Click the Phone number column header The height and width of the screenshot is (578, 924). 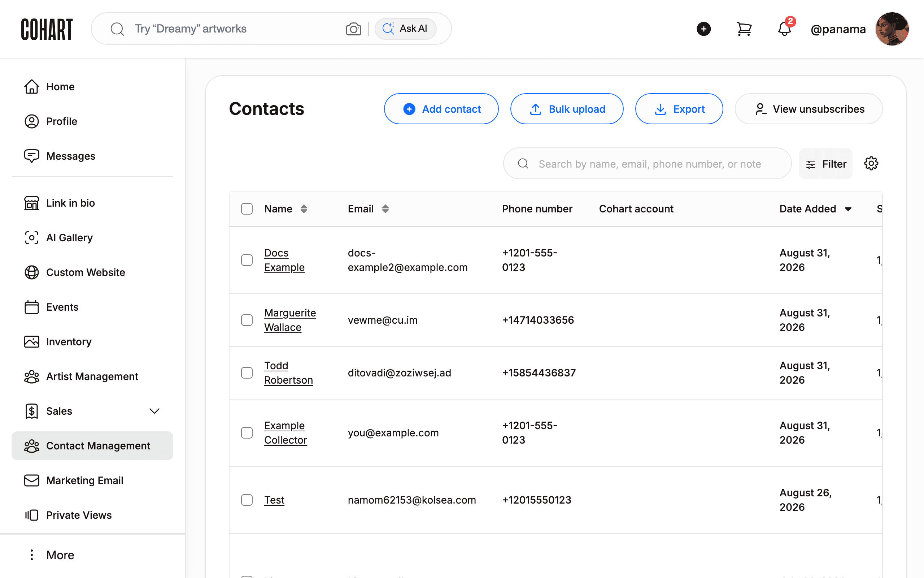coord(537,209)
